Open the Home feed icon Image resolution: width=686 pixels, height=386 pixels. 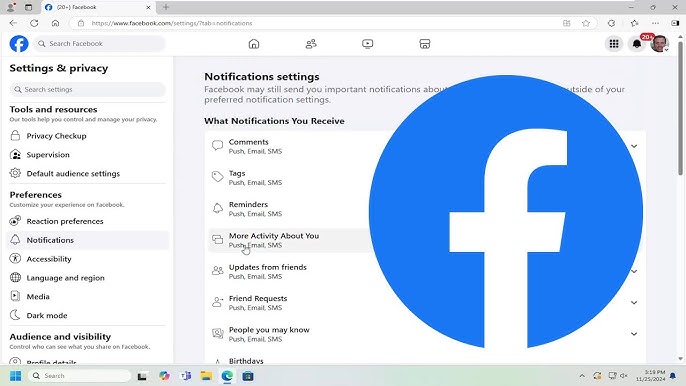click(x=254, y=44)
